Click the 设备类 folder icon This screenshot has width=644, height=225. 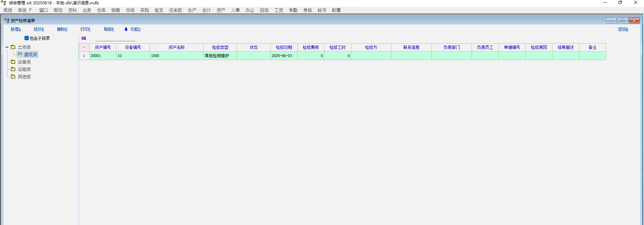[x=13, y=62]
